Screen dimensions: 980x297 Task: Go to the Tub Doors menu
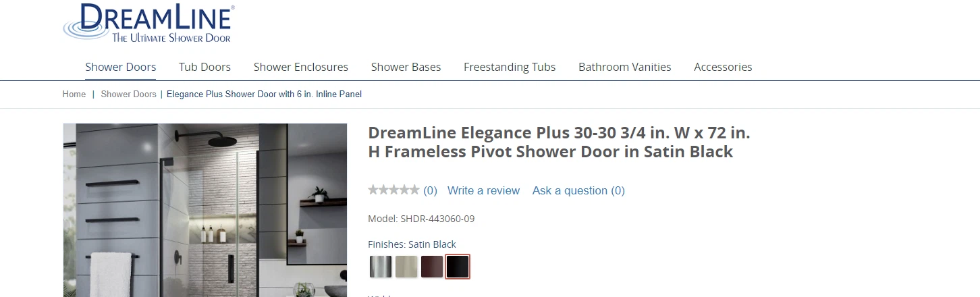tap(205, 67)
